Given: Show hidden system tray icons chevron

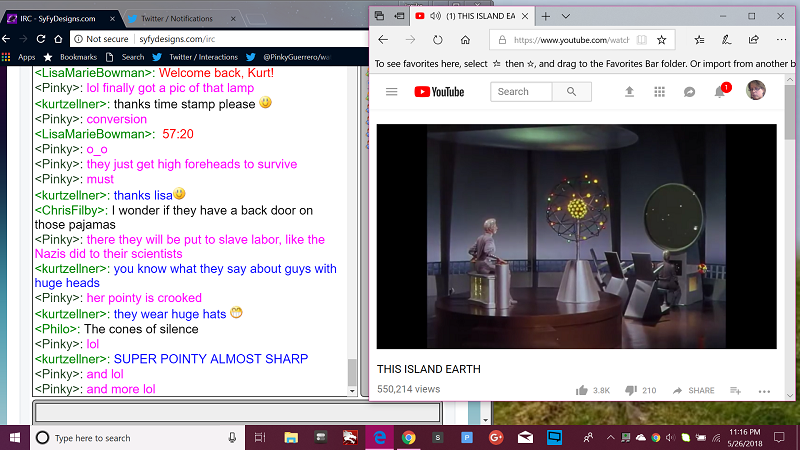Looking at the screenshot, I should click(610, 438).
